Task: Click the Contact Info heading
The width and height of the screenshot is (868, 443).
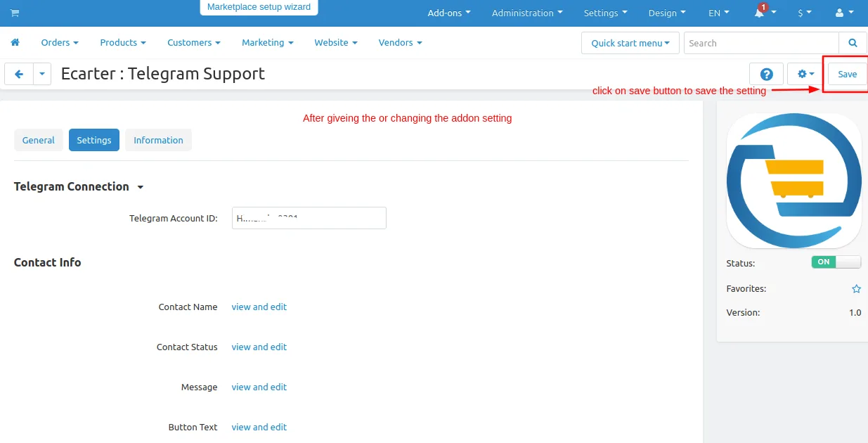Action: pyautogui.click(x=48, y=262)
